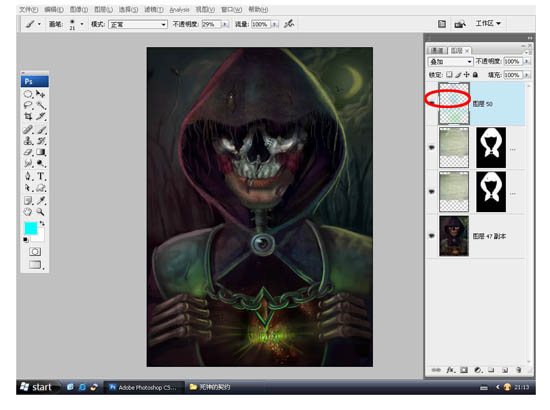Create new adjustment layer icon
This screenshot has height=410, width=550.
(477, 370)
